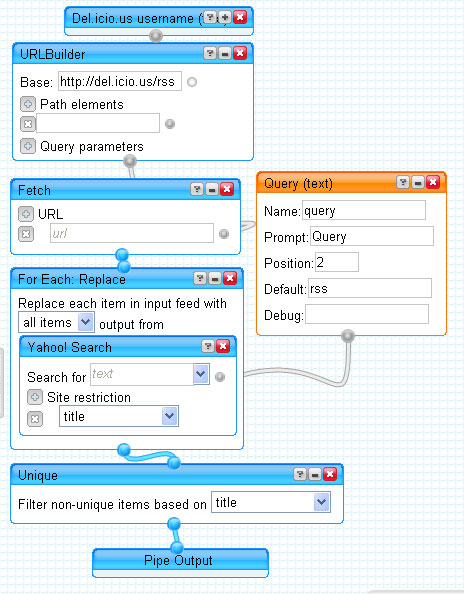
Task: Select the URLBuilder title bar
Action: click(x=133, y=54)
